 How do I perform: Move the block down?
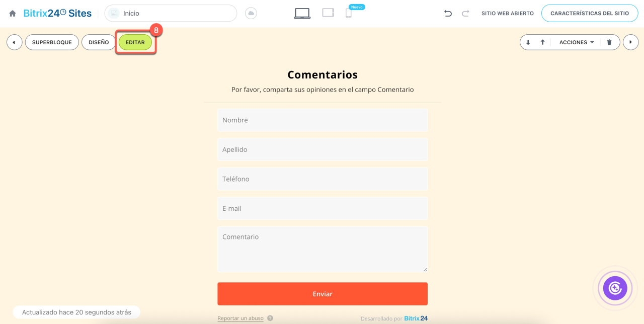tap(528, 42)
